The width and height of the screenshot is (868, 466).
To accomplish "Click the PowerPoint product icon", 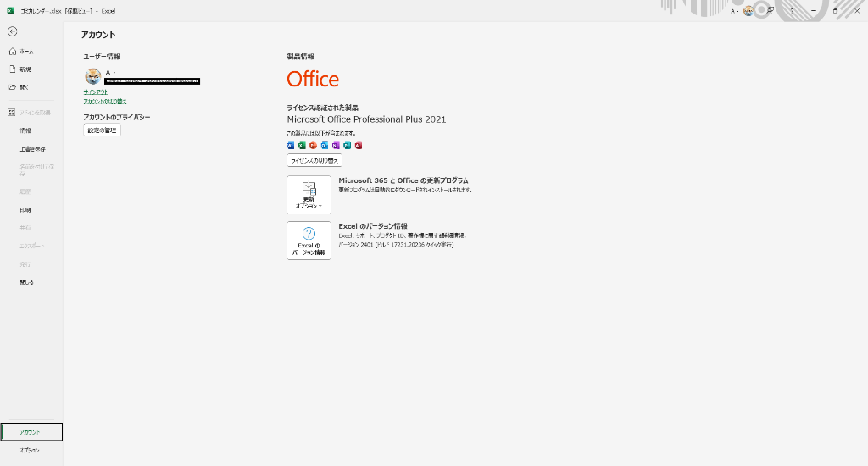I will click(x=313, y=146).
